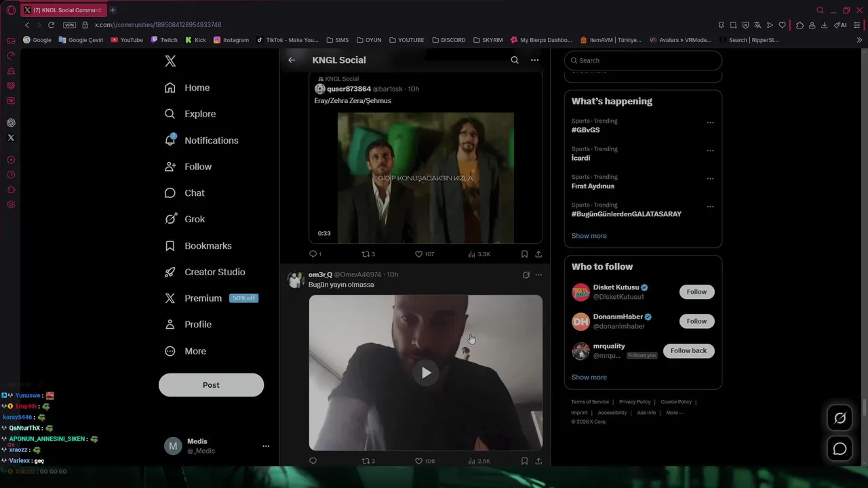
Task: Follow Disket Kutusu
Action: pos(696,292)
